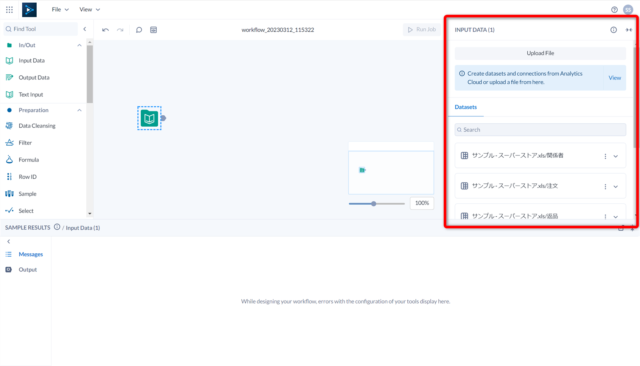The width and height of the screenshot is (640, 366).
Task: Click the Upload File button
Action: coord(540,53)
